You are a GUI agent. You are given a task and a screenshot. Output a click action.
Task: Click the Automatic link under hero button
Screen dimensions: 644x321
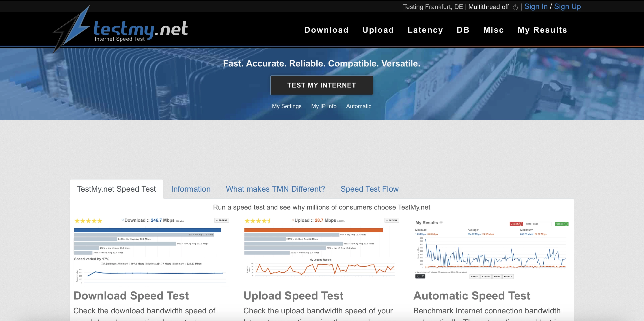359,106
